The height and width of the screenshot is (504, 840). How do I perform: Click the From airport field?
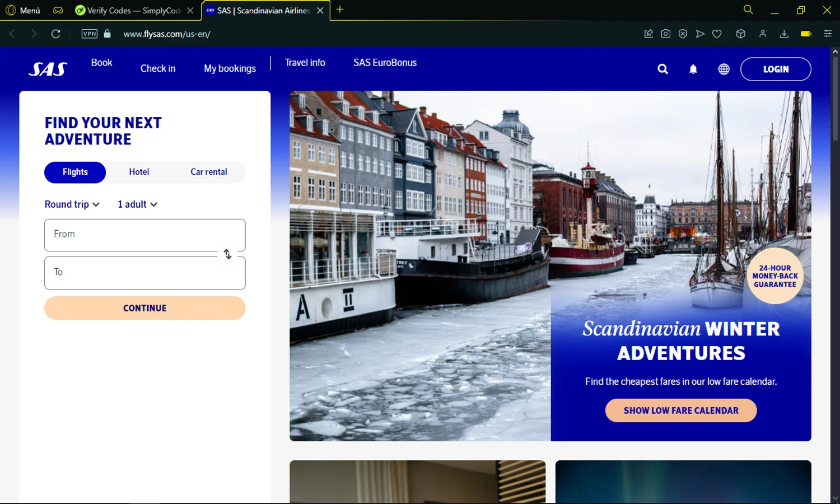(x=144, y=235)
